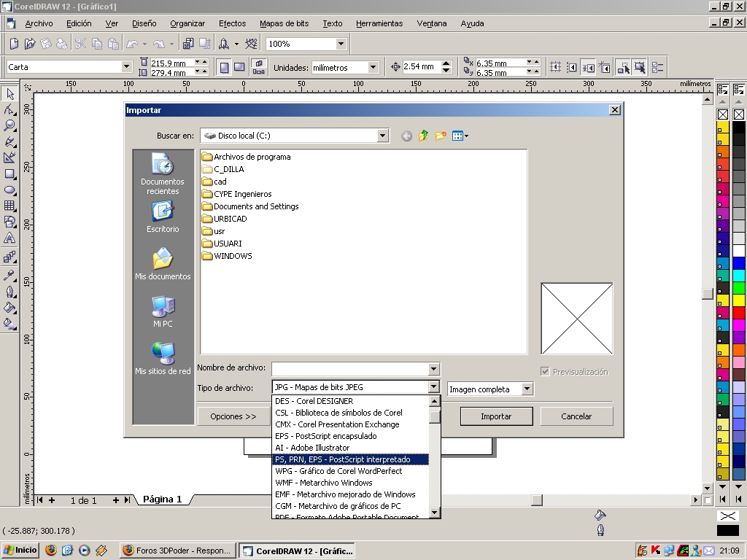Screen dimensions: 747x560
Task: Select the Eyedropper tool
Action: 9,275
